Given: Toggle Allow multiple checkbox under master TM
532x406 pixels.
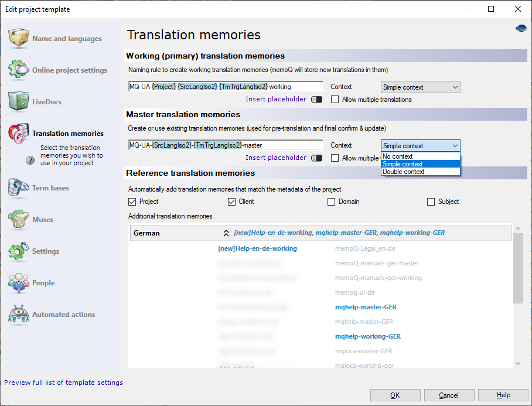Looking at the screenshot, I should coord(335,158).
